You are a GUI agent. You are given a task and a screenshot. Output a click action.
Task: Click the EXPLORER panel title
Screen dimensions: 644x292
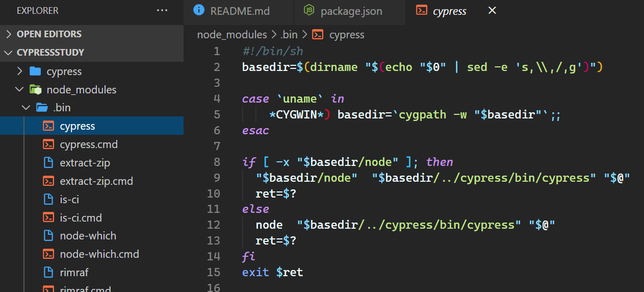(x=38, y=10)
